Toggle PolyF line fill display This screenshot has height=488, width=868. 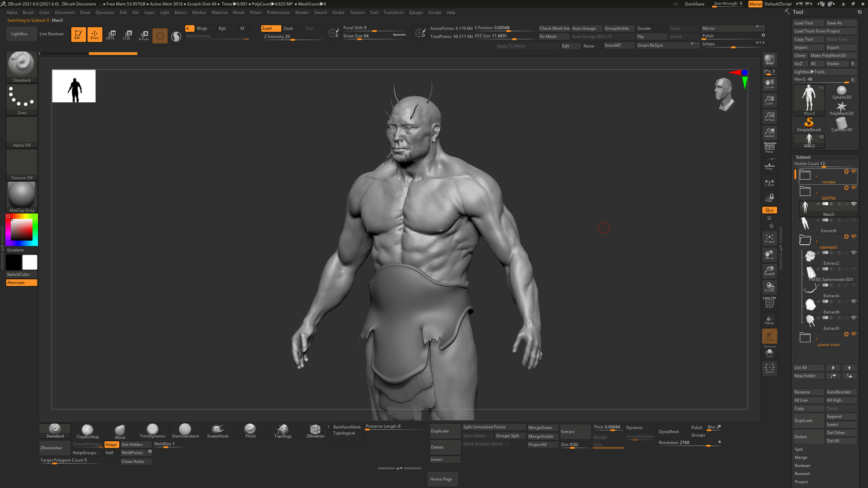coord(769,303)
